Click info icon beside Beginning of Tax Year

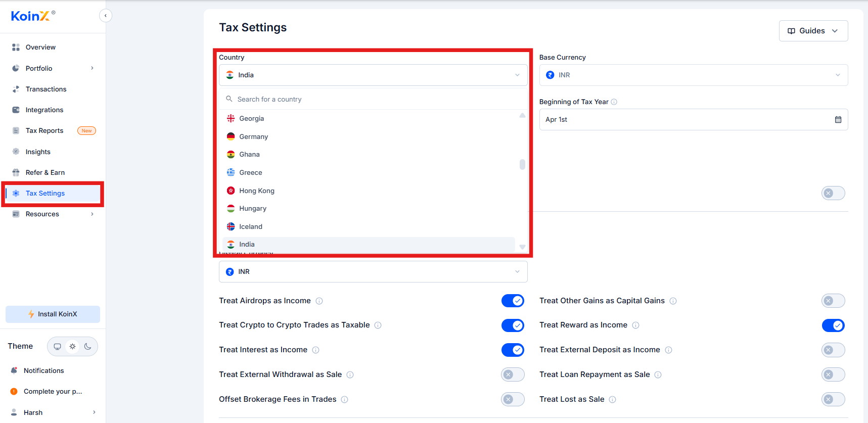point(614,102)
